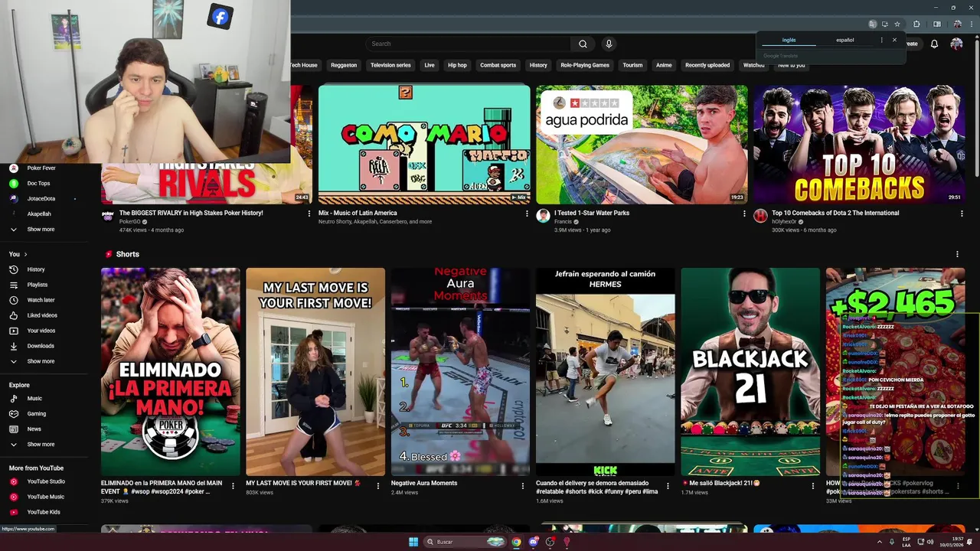Open hOlyhexOr channel name link
The height and width of the screenshot is (551, 980).
point(785,222)
